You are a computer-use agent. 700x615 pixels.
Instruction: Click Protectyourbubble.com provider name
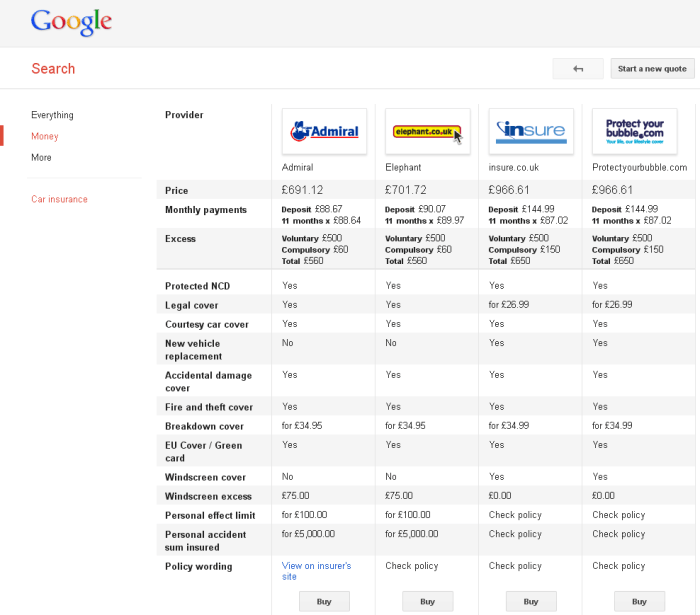coord(639,167)
